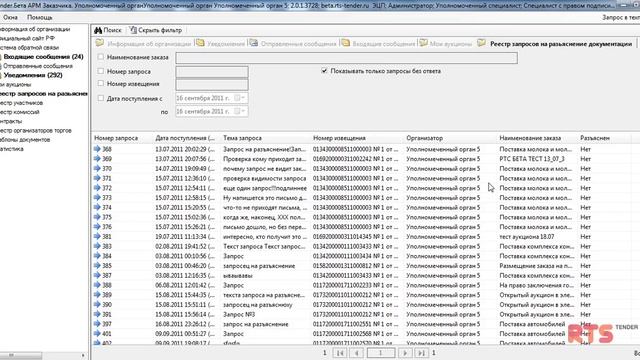Open Входящие сообщения (24) in sidebar
640x360 pixels.
click(42, 57)
